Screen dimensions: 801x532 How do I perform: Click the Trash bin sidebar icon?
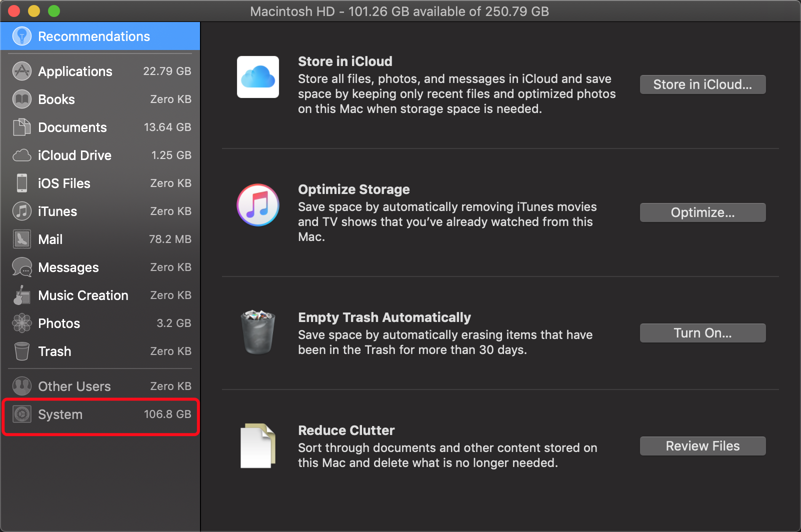tap(22, 351)
